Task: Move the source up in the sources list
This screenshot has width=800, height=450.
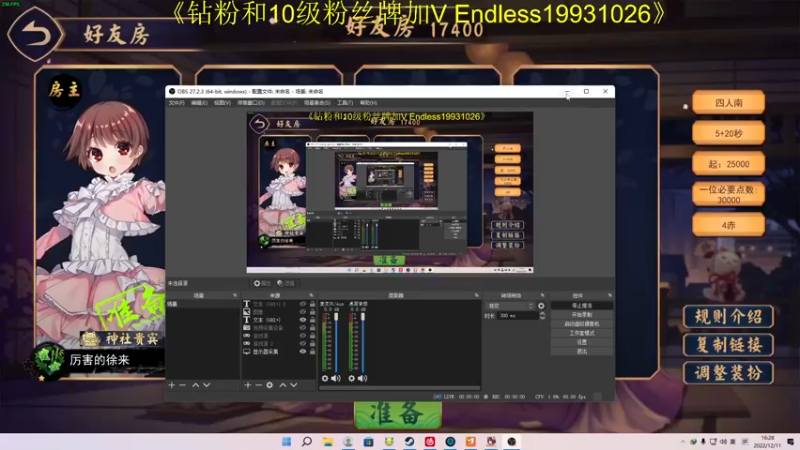Action: pyautogui.click(x=283, y=385)
